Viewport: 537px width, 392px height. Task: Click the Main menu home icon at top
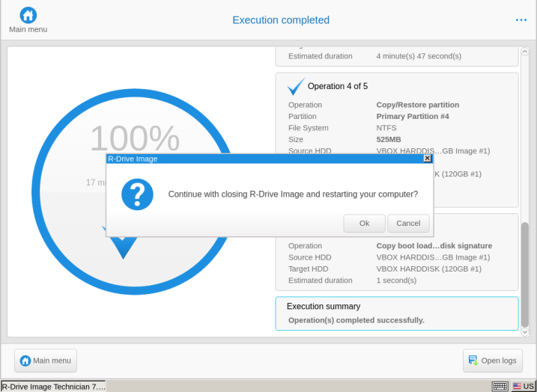pos(28,15)
